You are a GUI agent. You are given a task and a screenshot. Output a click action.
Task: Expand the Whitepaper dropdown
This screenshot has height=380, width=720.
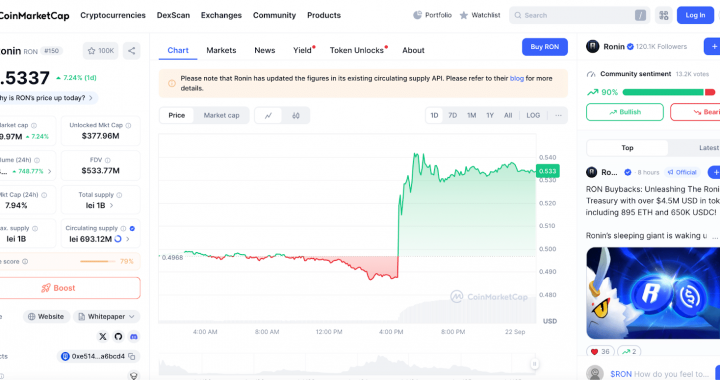(x=107, y=317)
